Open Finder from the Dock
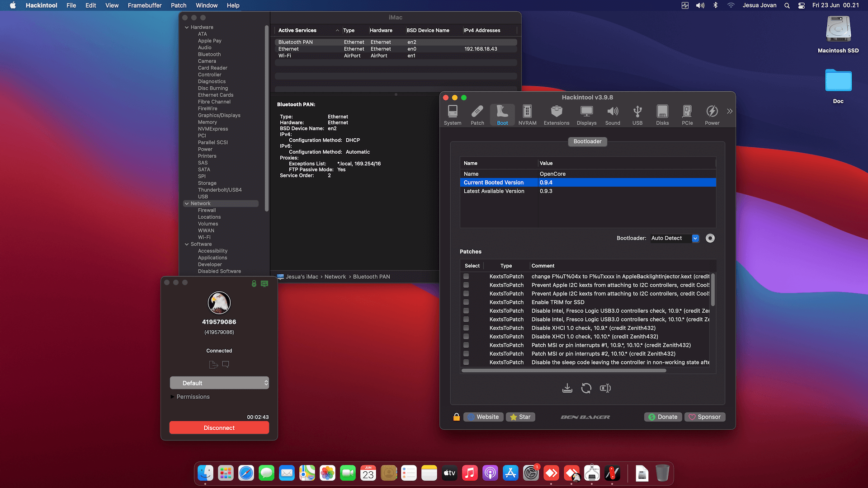The height and width of the screenshot is (488, 868). 205,473
